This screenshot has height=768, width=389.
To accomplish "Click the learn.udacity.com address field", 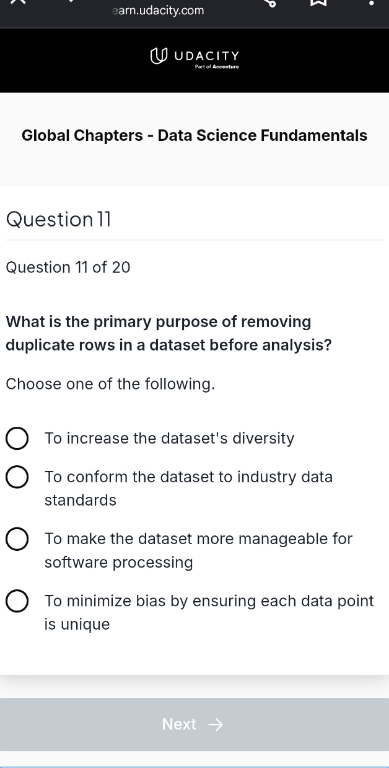I will (158, 10).
